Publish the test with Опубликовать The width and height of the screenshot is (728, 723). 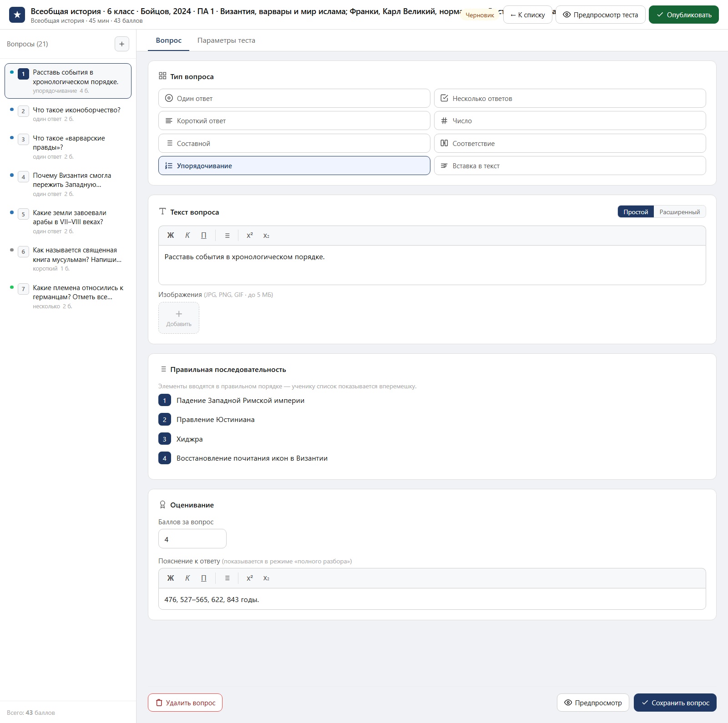point(684,15)
